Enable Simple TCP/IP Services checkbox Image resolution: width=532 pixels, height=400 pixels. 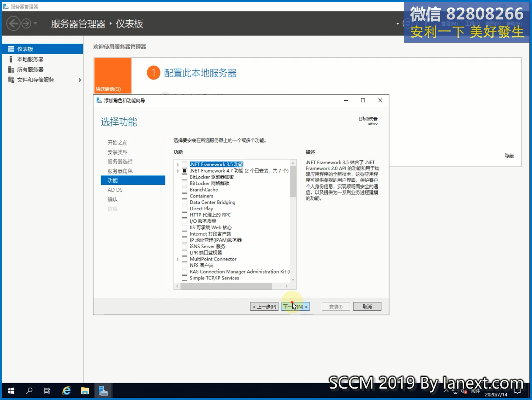click(184, 278)
